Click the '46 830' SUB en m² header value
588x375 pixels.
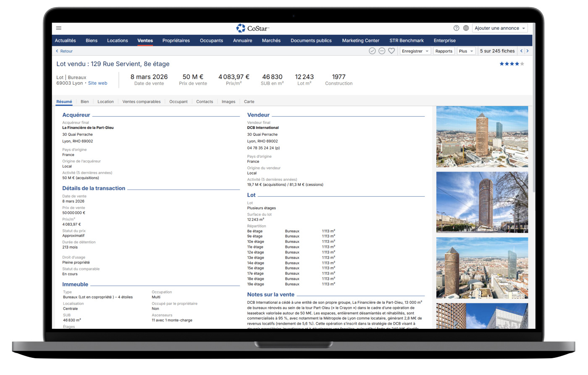pyautogui.click(x=272, y=77)
